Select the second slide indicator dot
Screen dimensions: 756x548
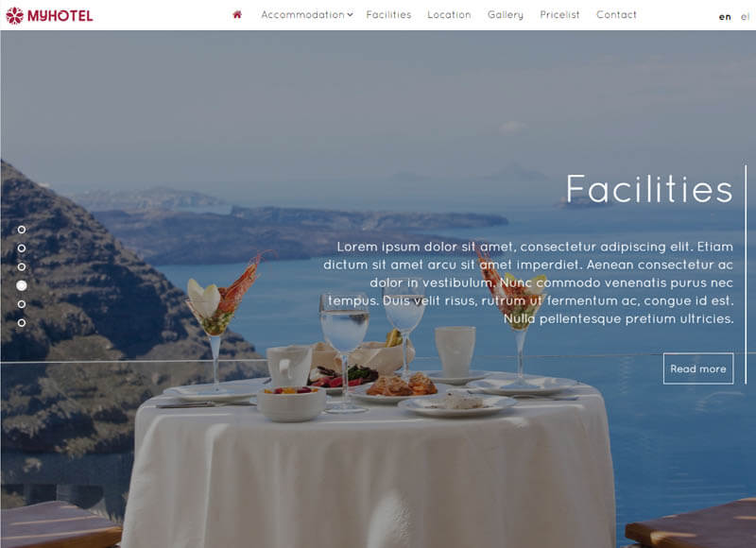pos(22,248)
